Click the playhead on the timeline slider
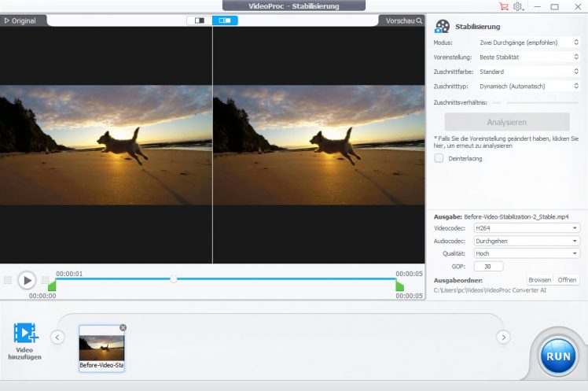This screenshot has width=588, height=391. (174, 278)
